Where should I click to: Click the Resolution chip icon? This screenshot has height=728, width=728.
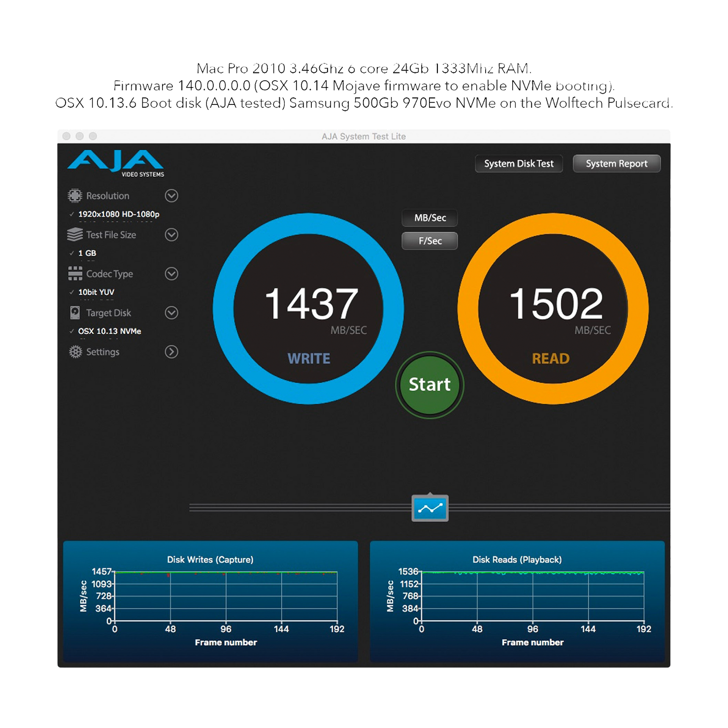click(75, 196)
